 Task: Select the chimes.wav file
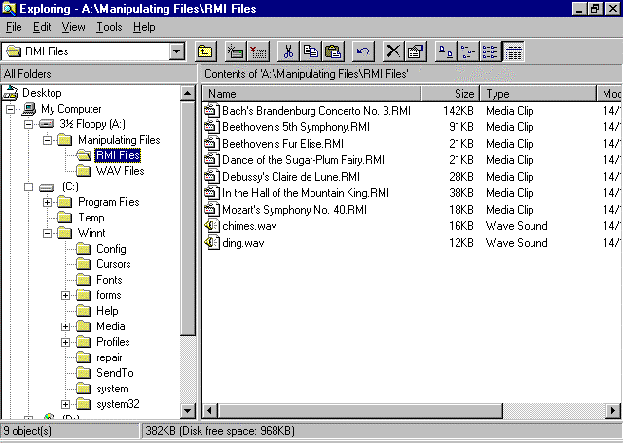pyautogui.click(x=242, y=226)
